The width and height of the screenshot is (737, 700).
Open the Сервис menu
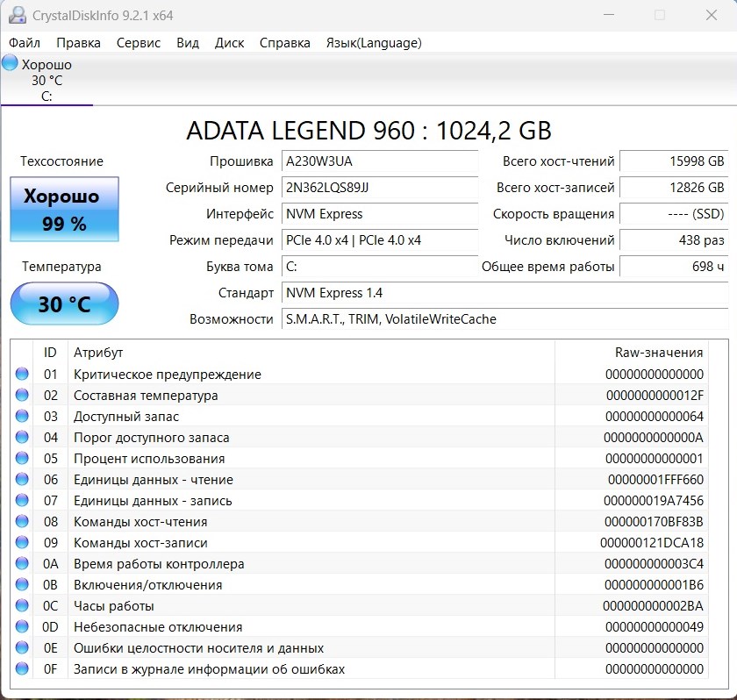tap(138, 43)
